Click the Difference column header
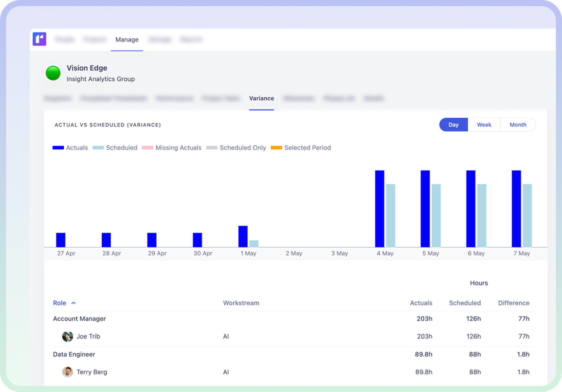This screenshot has width=562, height=392. click(x=514, y=303)
